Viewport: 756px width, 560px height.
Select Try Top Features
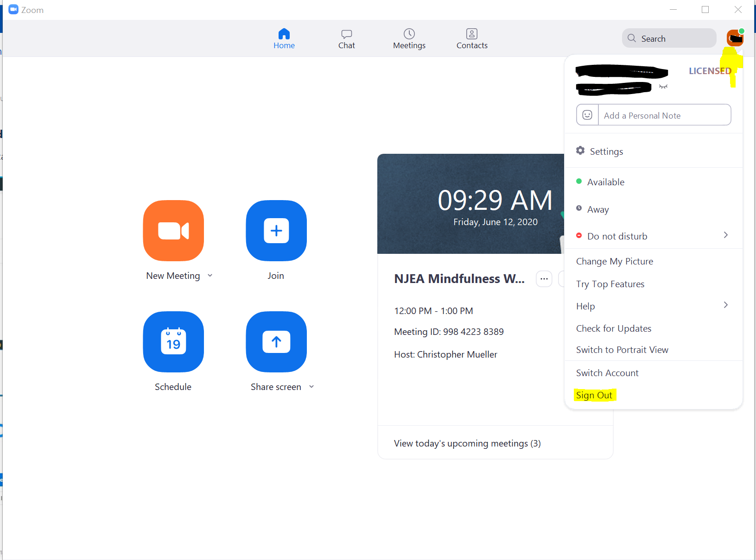tap(610, 284)
